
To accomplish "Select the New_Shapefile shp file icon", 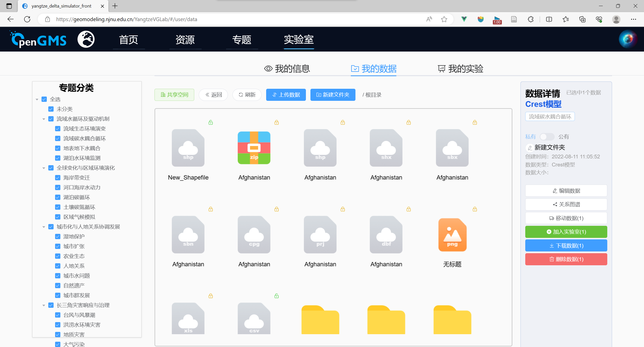I will click(x=188, y=148).
